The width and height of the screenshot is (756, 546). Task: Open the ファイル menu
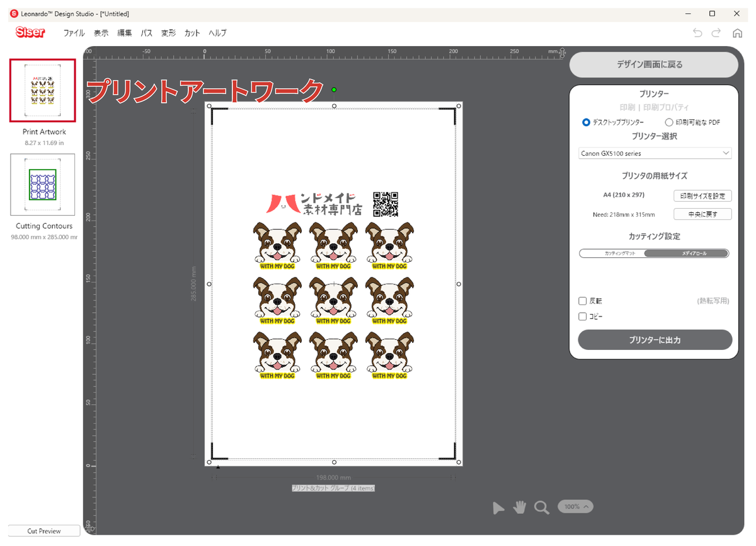(74, 33)
